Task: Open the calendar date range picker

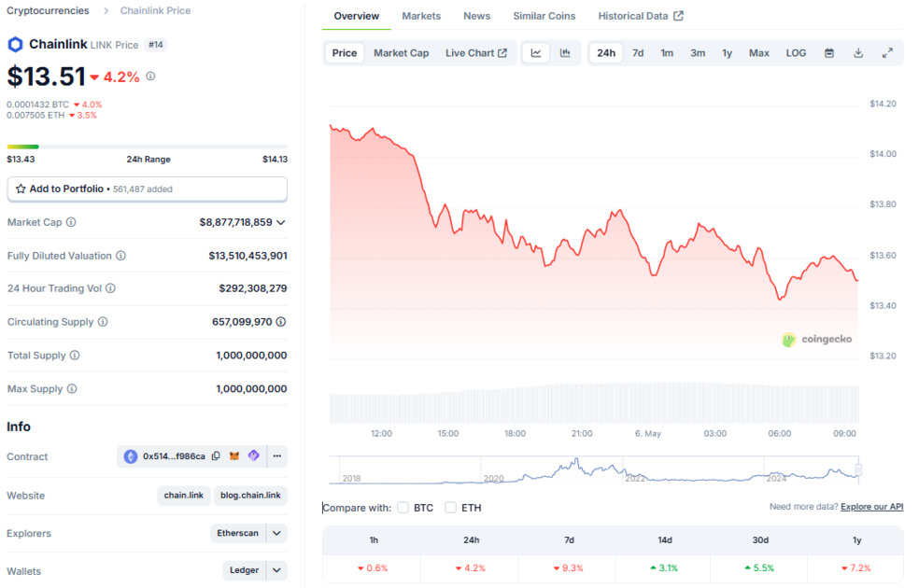Action: [x=829, y=52]
